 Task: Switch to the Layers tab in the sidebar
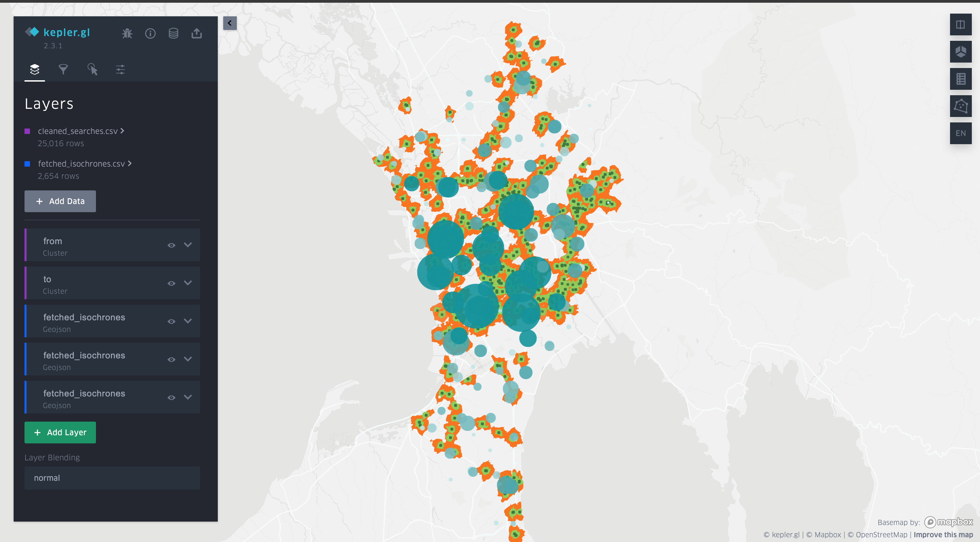pyautogui.click(x=35, y=70)
